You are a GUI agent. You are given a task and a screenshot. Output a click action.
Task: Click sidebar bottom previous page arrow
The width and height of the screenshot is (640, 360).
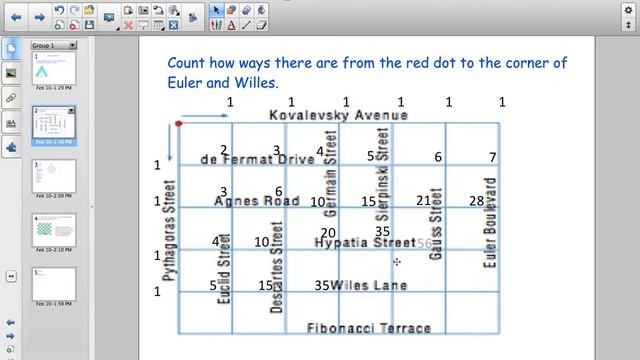coord(11,322)
